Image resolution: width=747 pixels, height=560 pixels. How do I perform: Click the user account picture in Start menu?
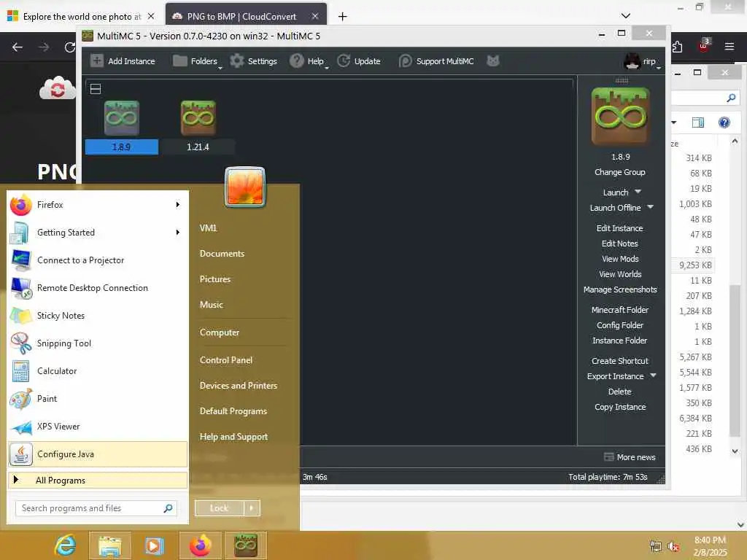coord(245,187)
